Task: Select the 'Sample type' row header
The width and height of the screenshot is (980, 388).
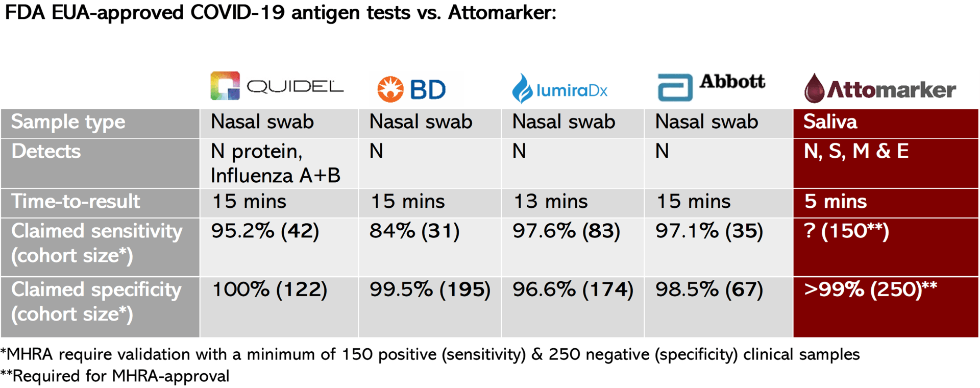Action: click(x=68, y=123)
